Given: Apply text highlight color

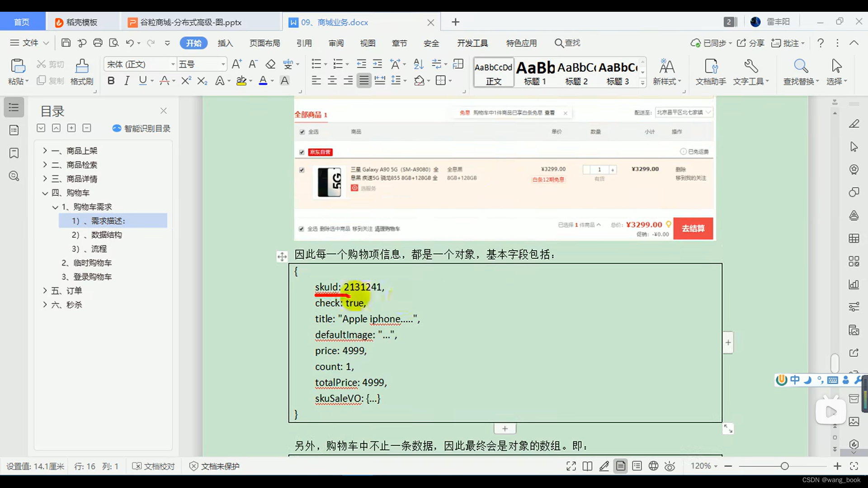Looking at the screenshot, I should (x=241, y=81).
